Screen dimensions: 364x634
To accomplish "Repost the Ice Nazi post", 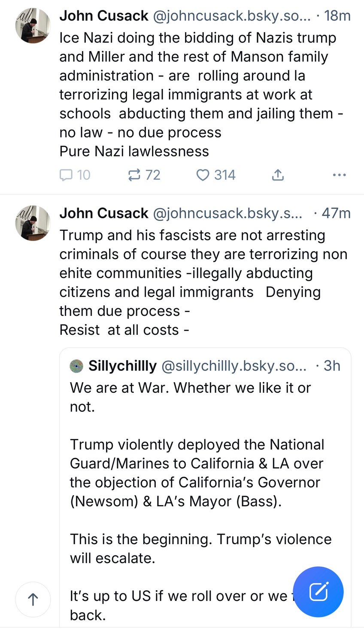I will 134,175.
